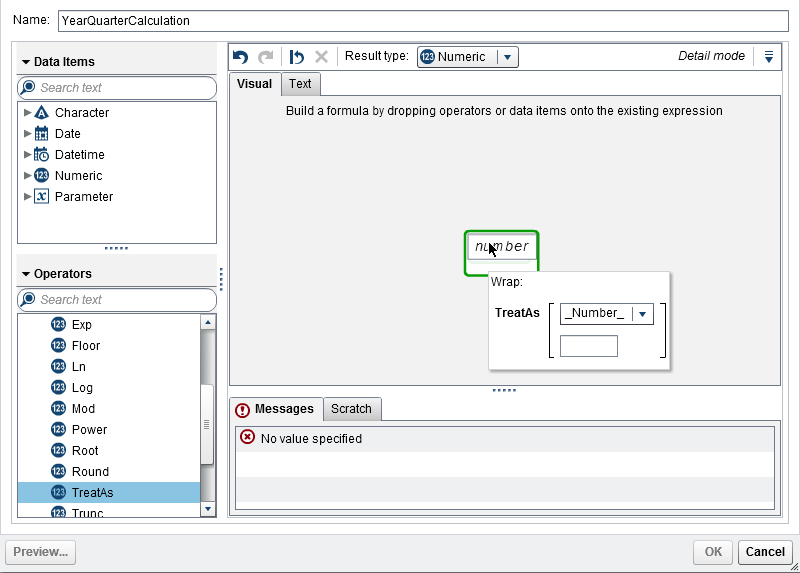Switch to the Text tab
Image resolution: width=800 pixels, height=573 pixels.
[x=300, y=84]
